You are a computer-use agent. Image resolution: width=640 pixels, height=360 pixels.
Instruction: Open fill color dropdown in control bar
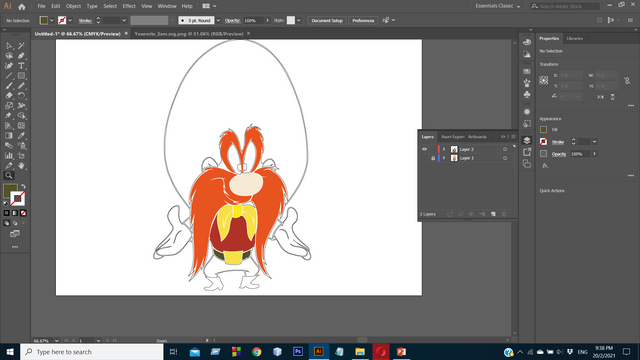click(x=51, y=20)
